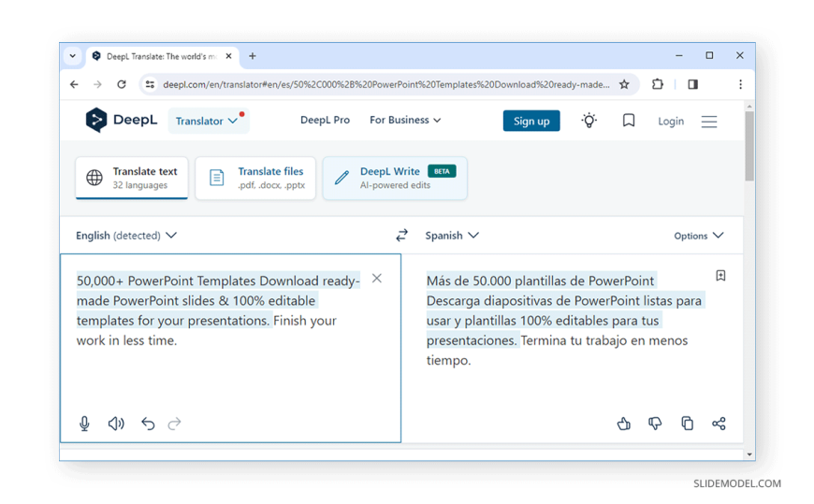Image resolution: width=814 pixels, height=504 pixels.
Task: Share the translation
Action: click(719, 424)
